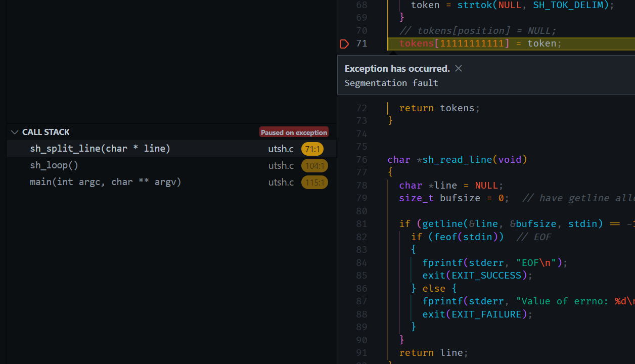Close the 'Exception has occurred' popup
The width and height of the screenshot is (635, 364).
tap(458, 68)
